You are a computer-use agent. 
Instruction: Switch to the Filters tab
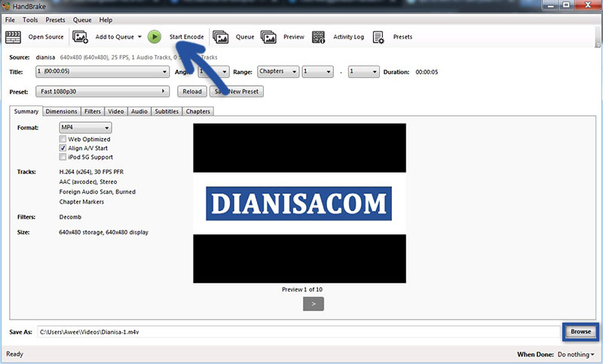pos(93,112)
